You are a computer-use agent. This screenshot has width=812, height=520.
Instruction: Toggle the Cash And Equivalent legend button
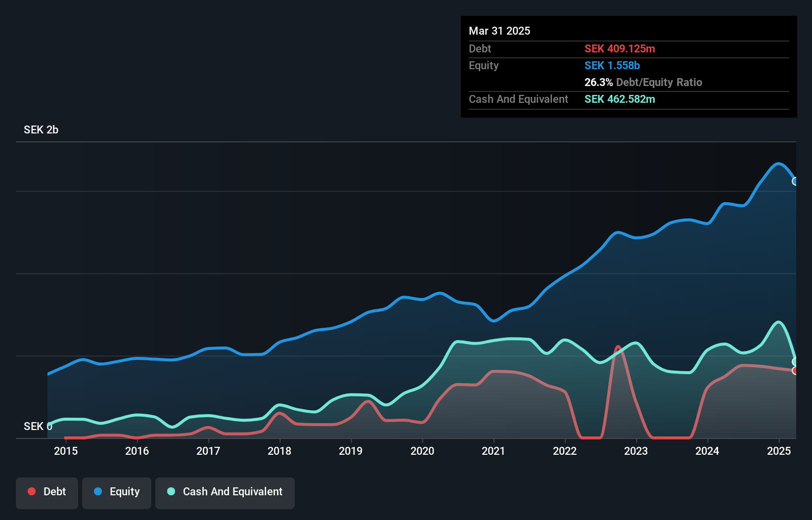pyautogui.click(x=225, y=492)
